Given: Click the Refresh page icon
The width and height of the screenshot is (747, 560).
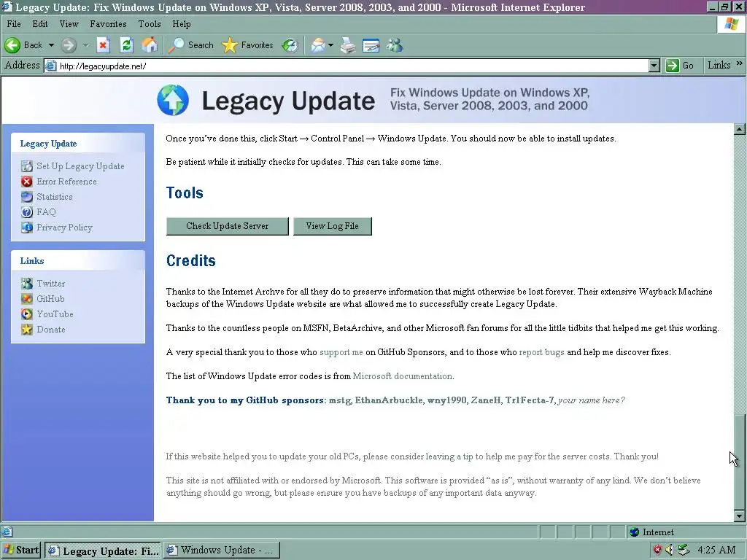Looking at the screenshot, I should click(126, 45).
